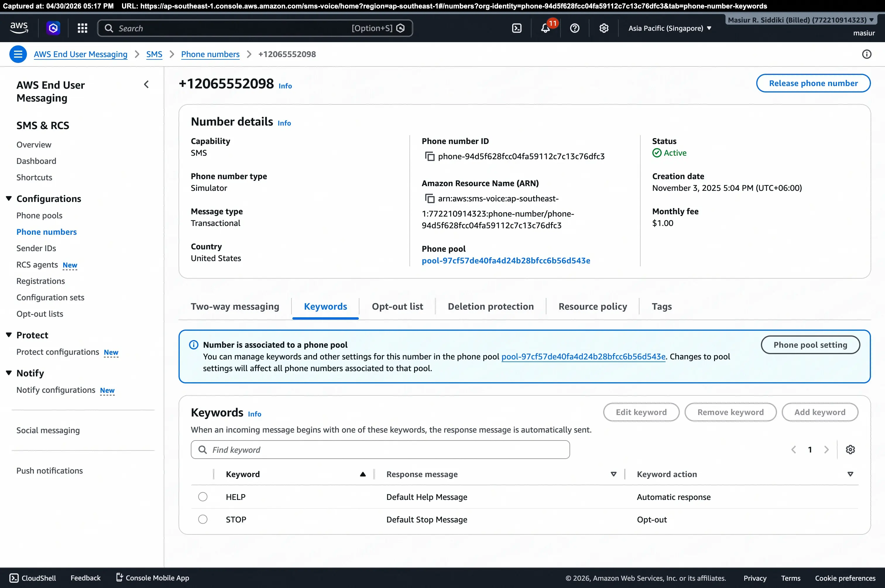Collapse the Configurations section
The width and height of the screenshot is (885, 588).
coord(9,198)
